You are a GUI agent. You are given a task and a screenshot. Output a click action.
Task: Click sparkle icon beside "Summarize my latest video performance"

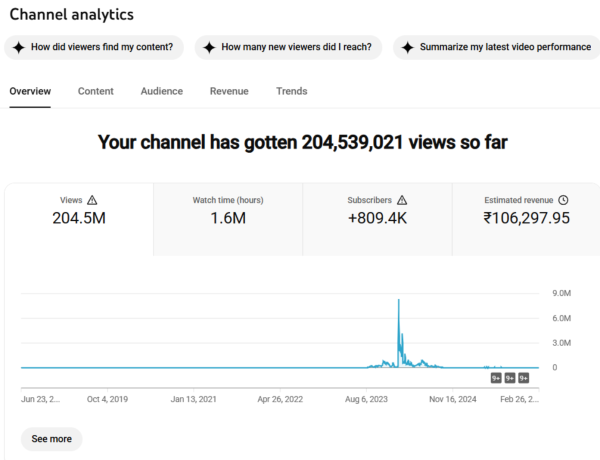point(408,47)
